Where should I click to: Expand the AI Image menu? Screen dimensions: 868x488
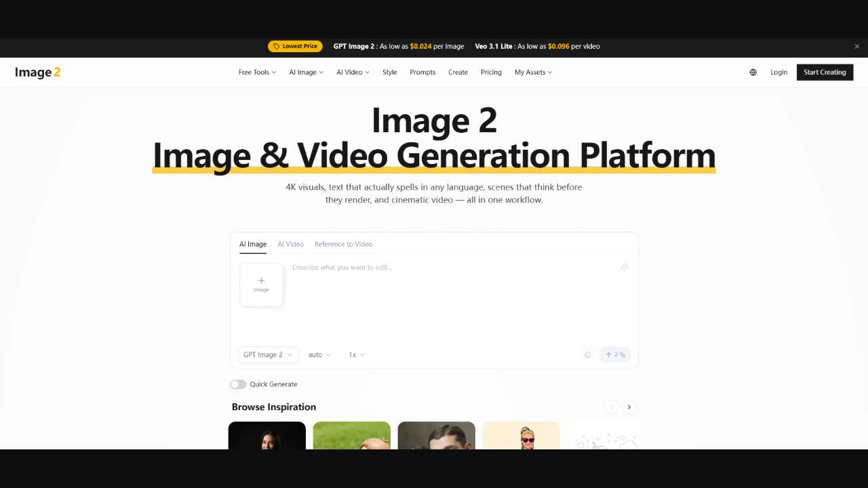(x=306, y=72)
